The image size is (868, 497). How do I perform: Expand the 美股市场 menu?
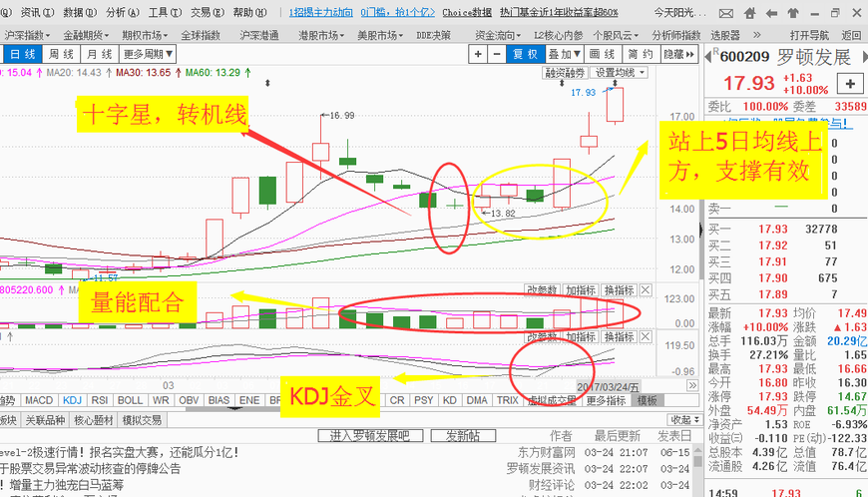(380, 35)
